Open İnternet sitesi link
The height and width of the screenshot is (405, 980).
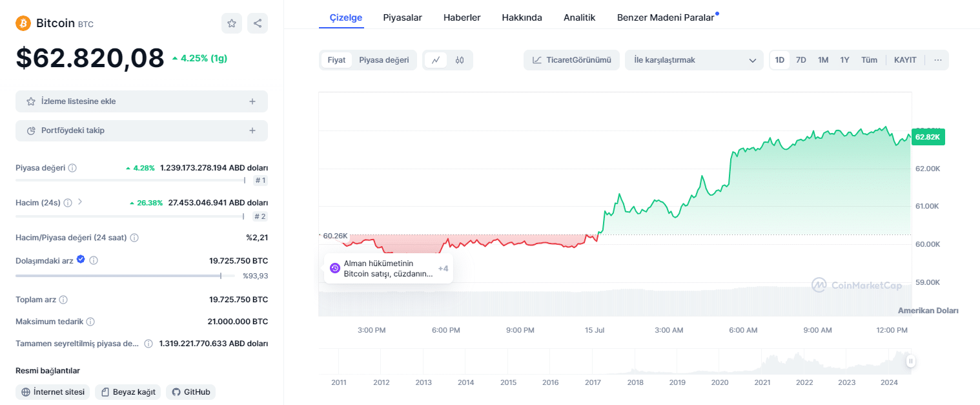[x=52, y=392]
